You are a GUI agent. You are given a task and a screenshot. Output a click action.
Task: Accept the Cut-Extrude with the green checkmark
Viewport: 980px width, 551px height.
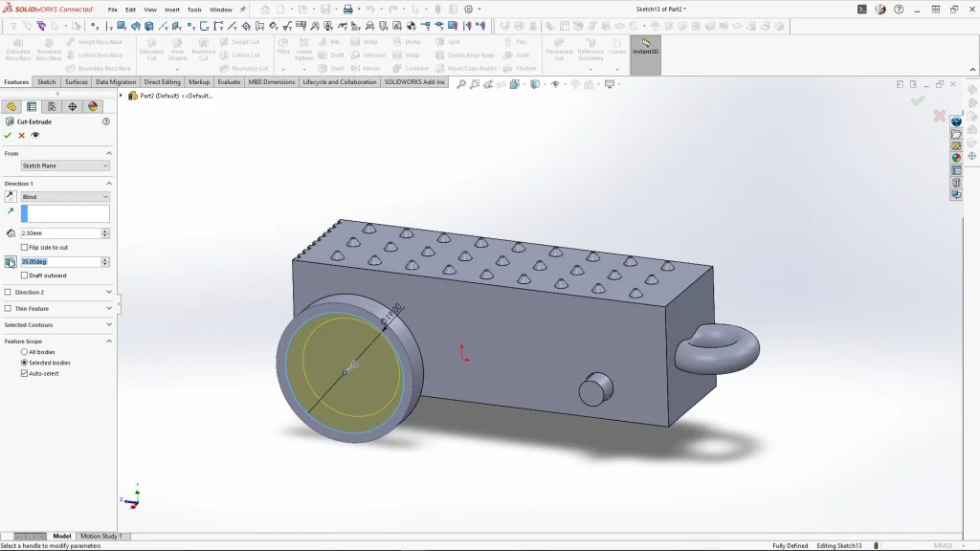[x=8, y=135]
